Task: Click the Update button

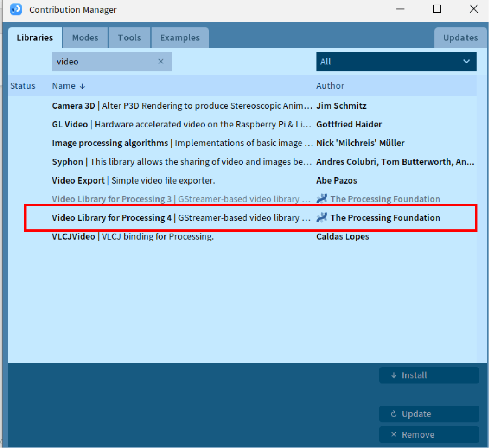Action: click(429, 414)
